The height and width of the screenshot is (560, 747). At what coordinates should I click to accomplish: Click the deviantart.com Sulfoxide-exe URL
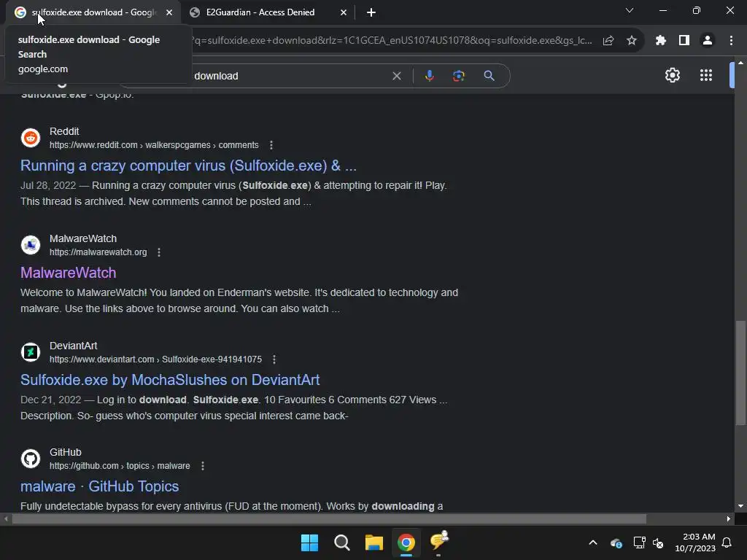[155, 359]
